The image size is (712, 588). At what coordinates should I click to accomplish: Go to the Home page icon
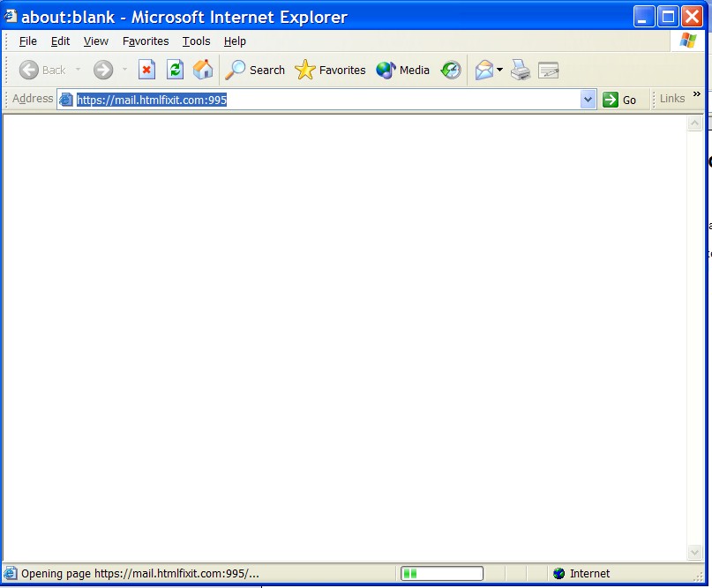point(203,70)
